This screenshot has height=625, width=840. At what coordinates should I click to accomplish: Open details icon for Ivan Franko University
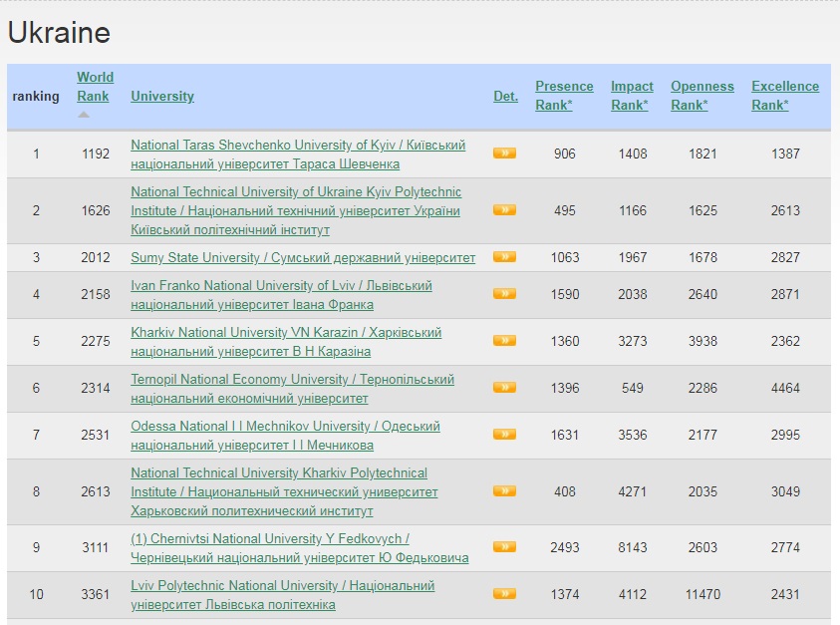(x=504, y=293)
